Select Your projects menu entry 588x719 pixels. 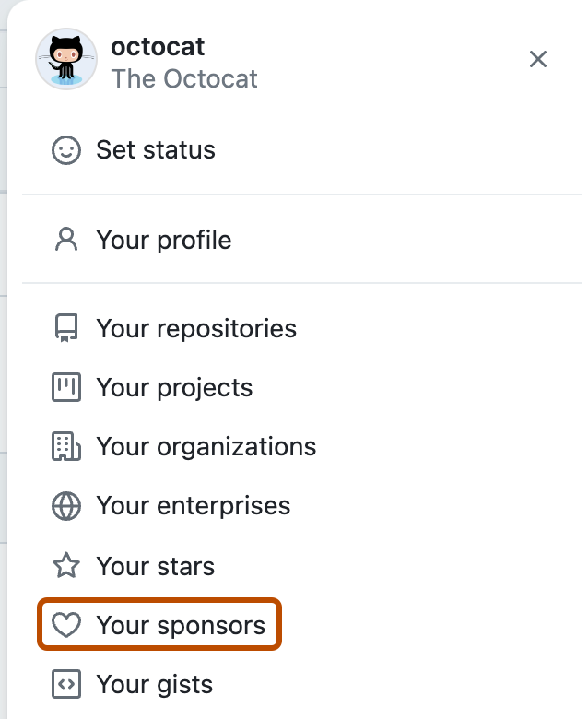coord(174,388)
